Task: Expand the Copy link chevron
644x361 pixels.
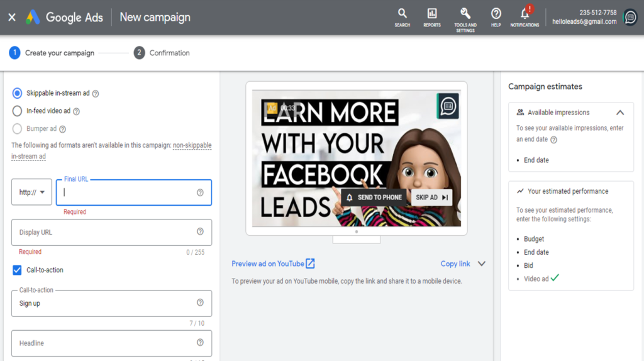Action: coord(482,264)
